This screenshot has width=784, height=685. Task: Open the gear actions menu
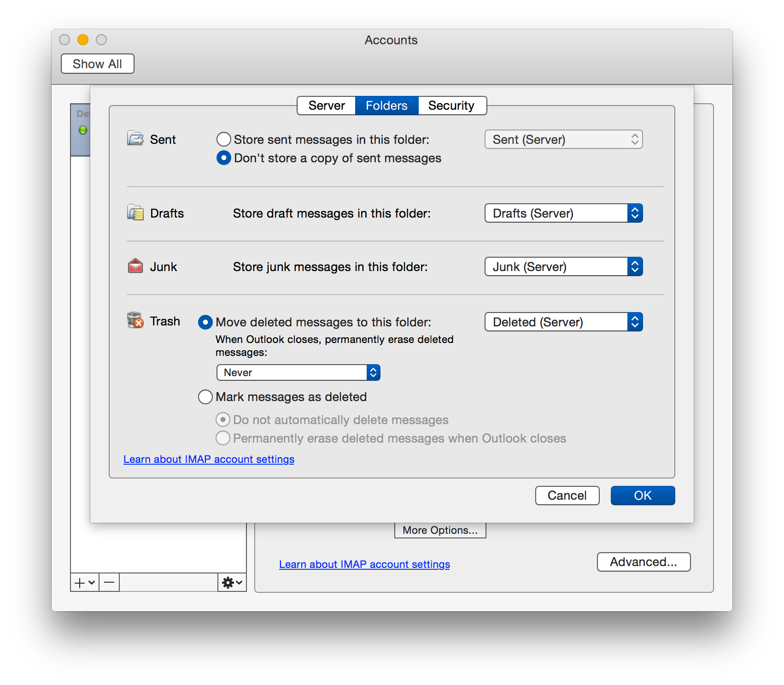pos(232,583)
